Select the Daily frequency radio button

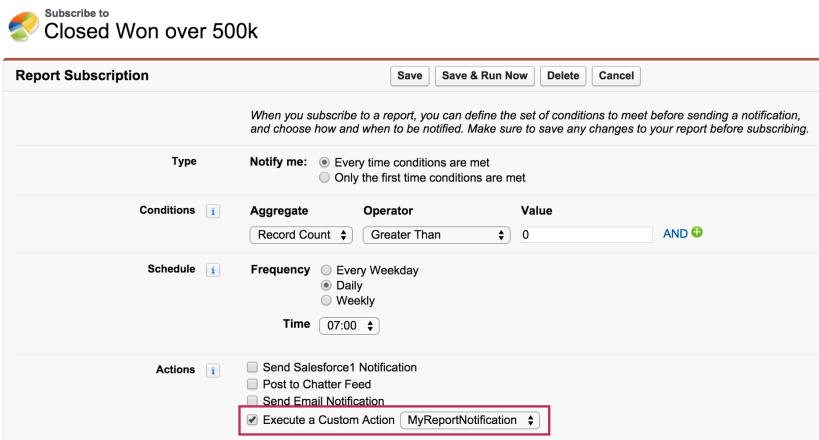326,285
